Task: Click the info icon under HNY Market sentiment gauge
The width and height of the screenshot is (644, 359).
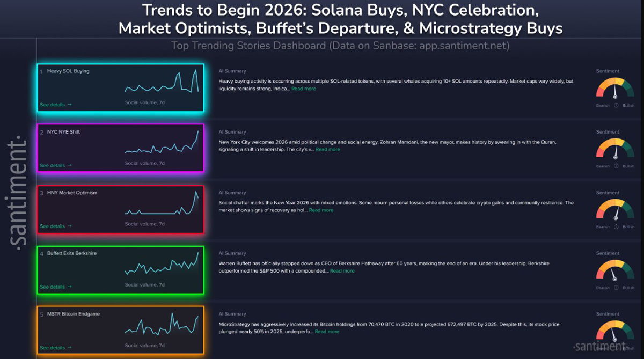Action: coord(616,227)
